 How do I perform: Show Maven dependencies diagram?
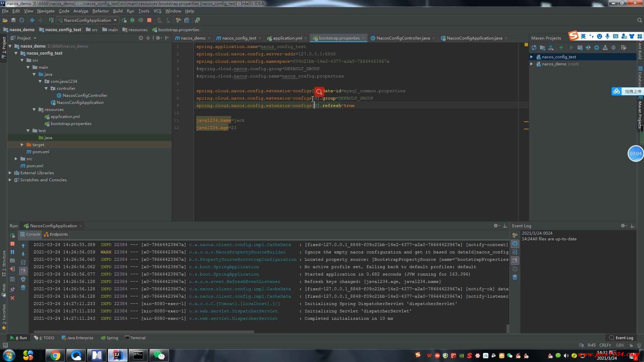(605, 48)
